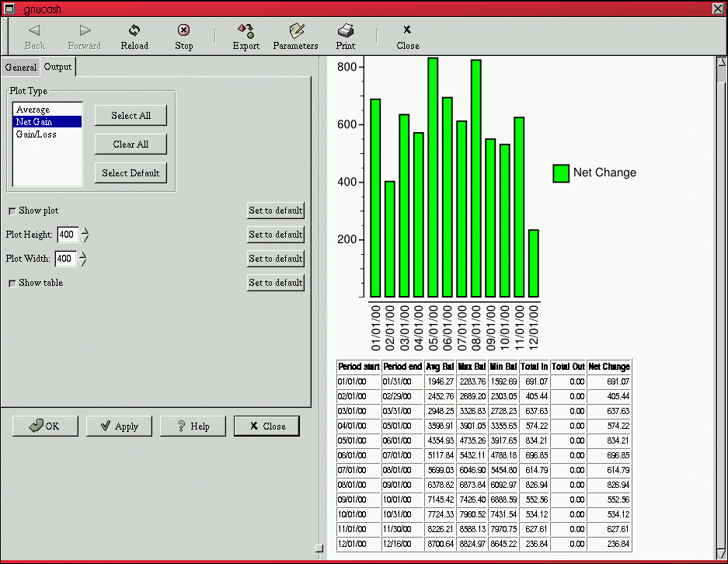Viewport: 728px width, 564px height.
Task: Click inside the Plot Height input field
Action: (x=67, y=235)
